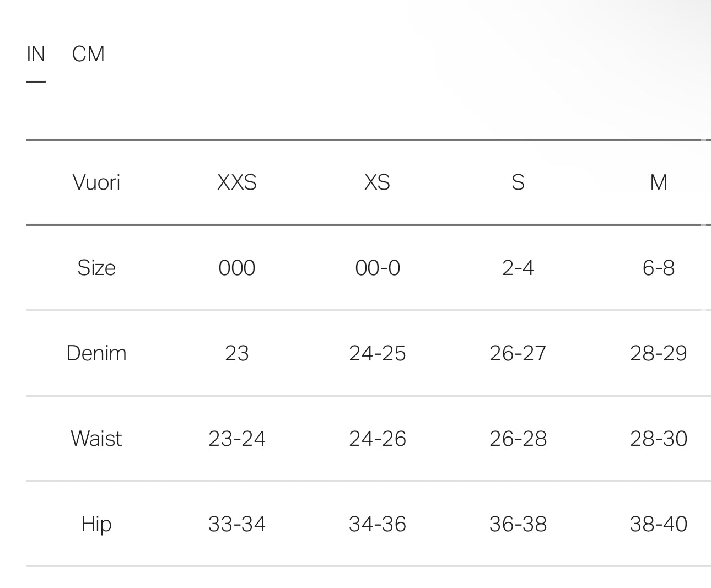Select the 24-25 denim cell
Image resolution: width=711 pixels, height=588 pixels.
click(x=378, y=353)
